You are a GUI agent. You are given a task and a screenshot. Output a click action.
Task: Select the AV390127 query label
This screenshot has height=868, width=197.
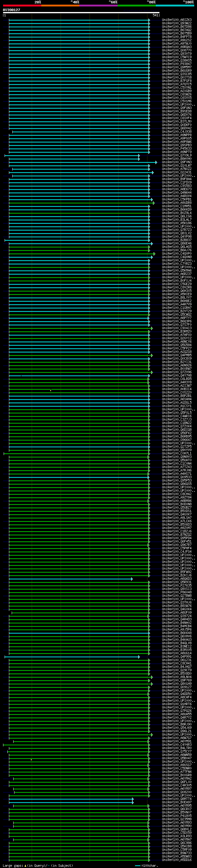coord(11,10)
